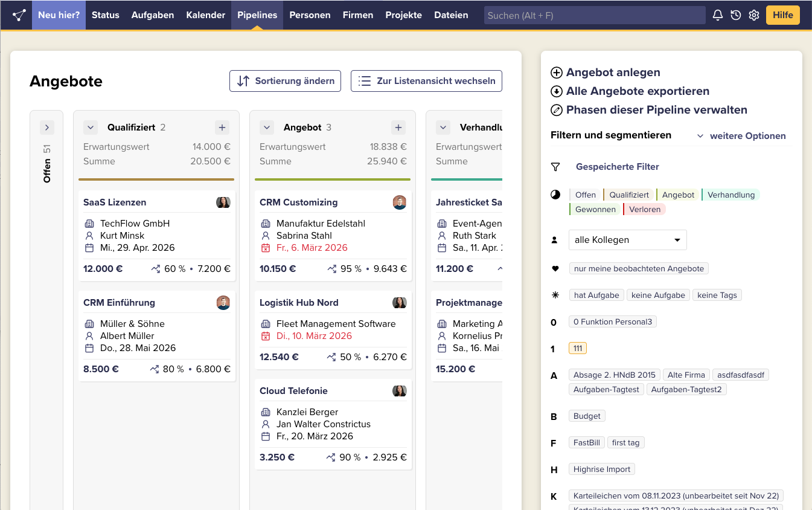
Task: Click the notification bell icon
Action: tap(717, 15)
